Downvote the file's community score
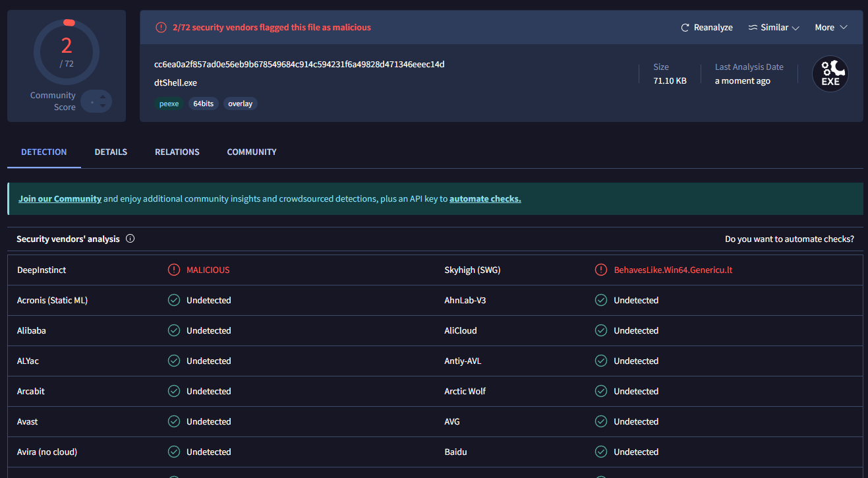 coord(103,107)
